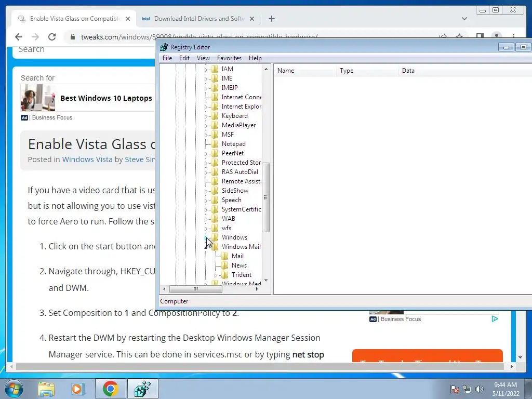Open the Steve Sinchak author link
Viewport: 532px width, 399px height.
pyautogui.click(x=140, y=159)
